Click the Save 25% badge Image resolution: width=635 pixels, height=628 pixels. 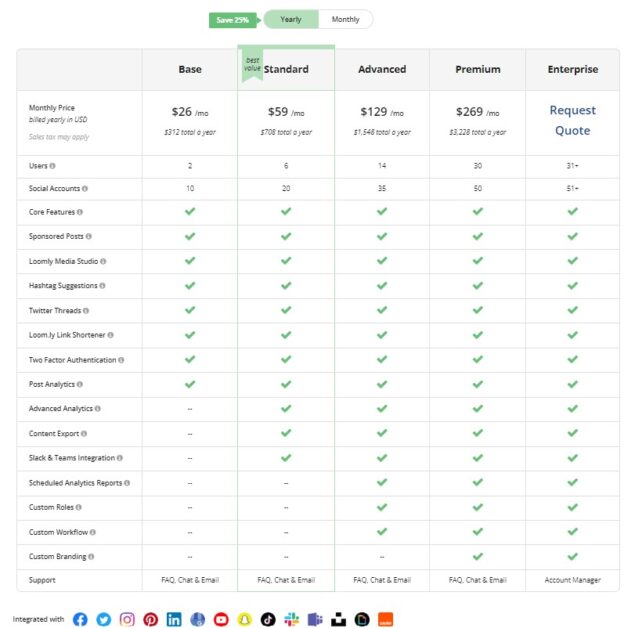[234, 20]
